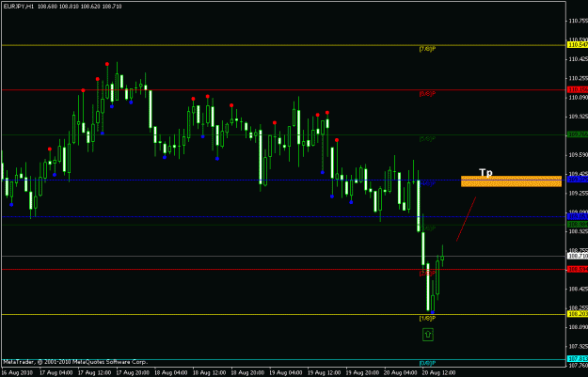Select the green [5/8]P level label
The image size is (588, 377).
point(427,139)
